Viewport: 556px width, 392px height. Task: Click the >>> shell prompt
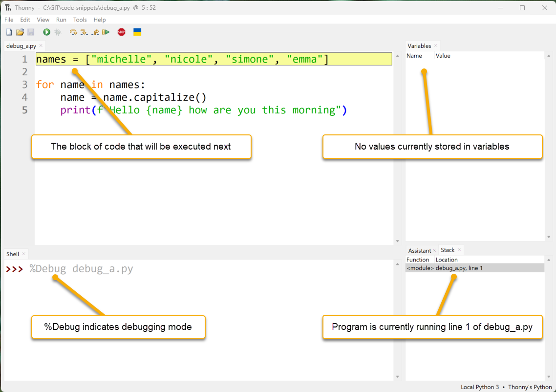pos(14,269)
